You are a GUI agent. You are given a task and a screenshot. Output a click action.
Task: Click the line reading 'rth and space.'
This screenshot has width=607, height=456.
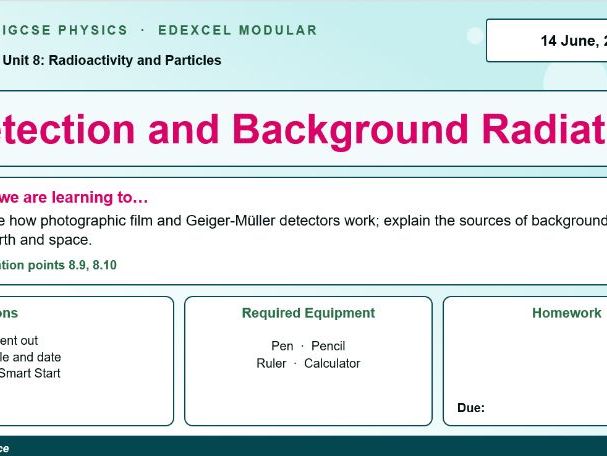(46, 240)
